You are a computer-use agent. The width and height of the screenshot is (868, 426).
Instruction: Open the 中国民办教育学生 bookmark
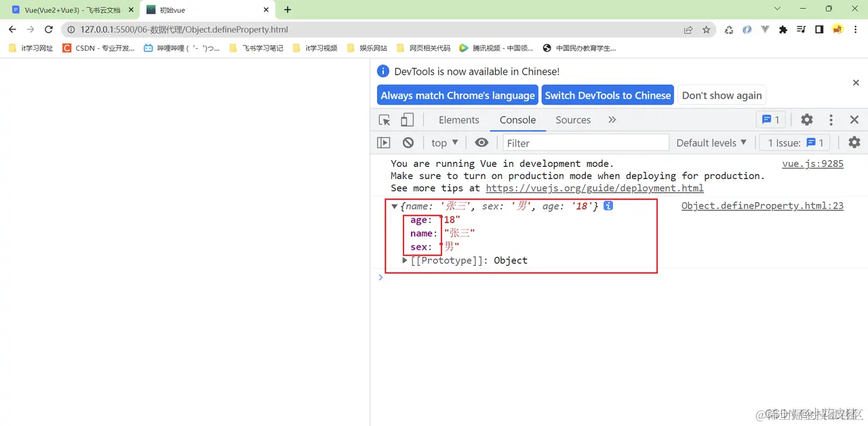(580, 48)
